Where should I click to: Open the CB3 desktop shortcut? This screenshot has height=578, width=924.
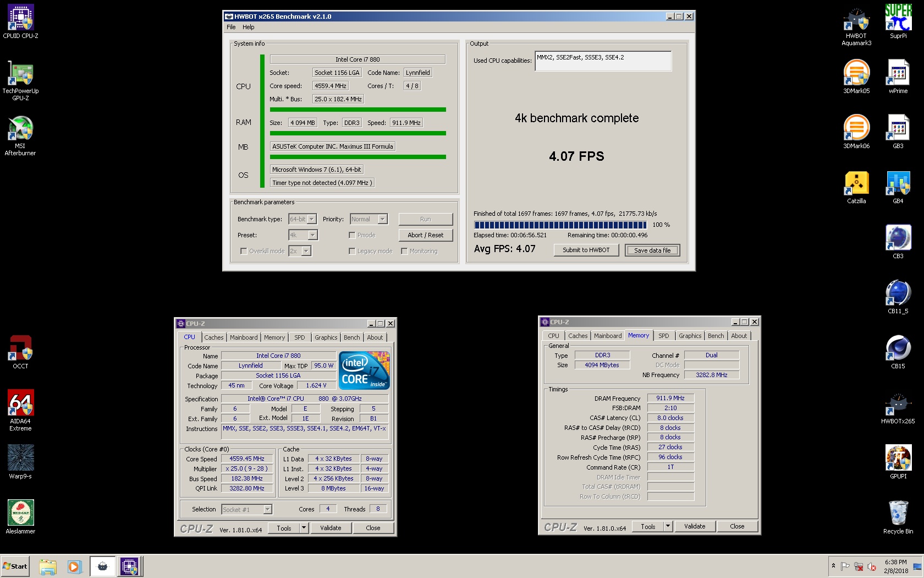[x=898, y=242]
